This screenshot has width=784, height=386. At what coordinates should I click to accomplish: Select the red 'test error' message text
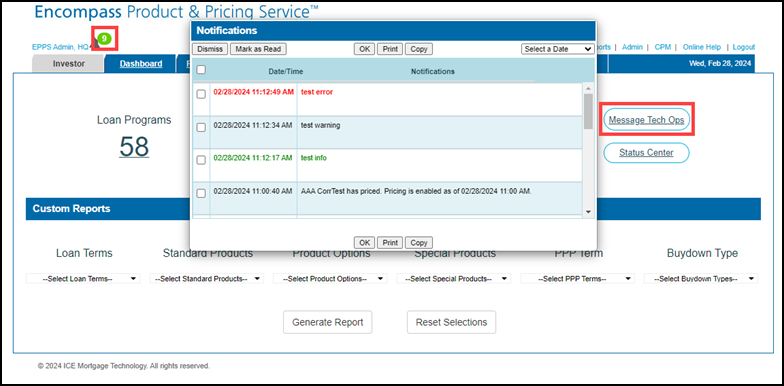tap(316, 92)
